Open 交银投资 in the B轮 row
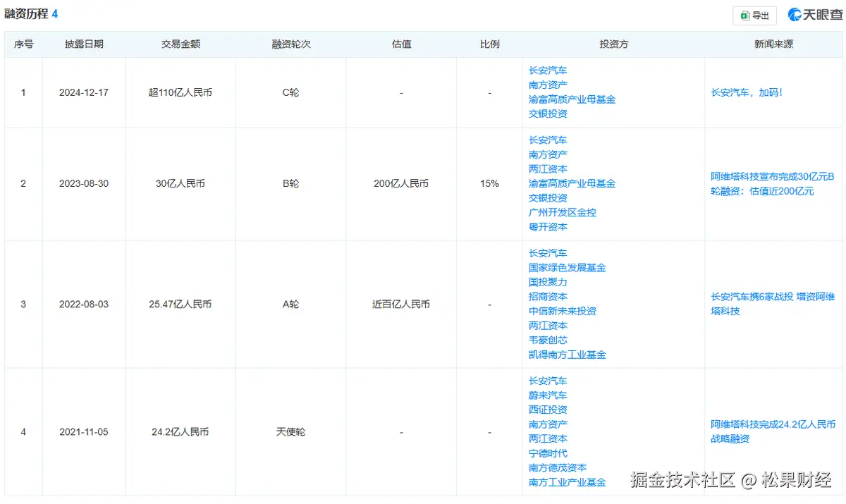The height and width of the screenshot is (504, 846). click(548, 198)
